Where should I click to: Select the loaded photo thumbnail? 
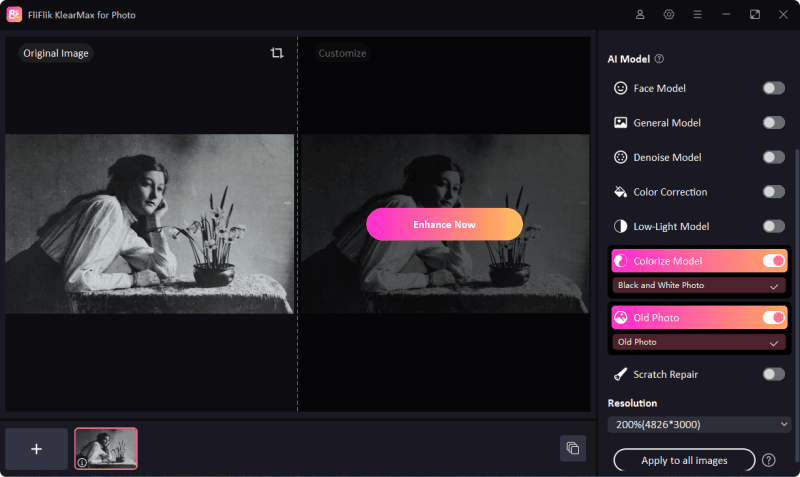coord(106,449)
